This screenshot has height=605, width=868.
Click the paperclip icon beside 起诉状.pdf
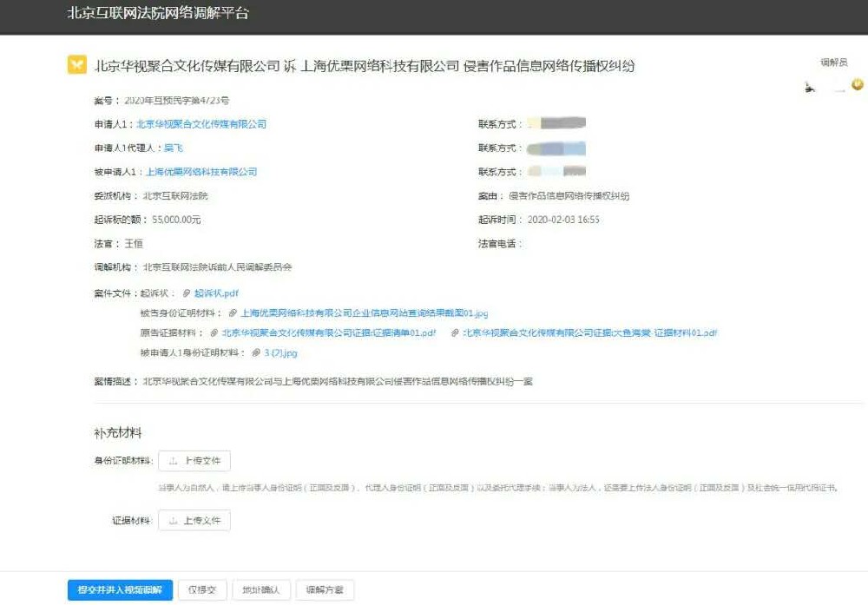[x=186, y=294]
